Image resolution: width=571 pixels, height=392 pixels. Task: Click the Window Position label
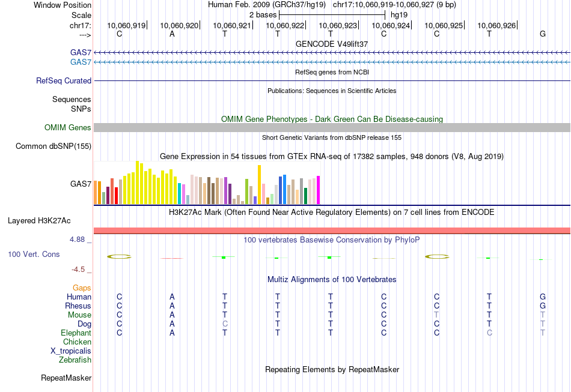coord(63,5)
